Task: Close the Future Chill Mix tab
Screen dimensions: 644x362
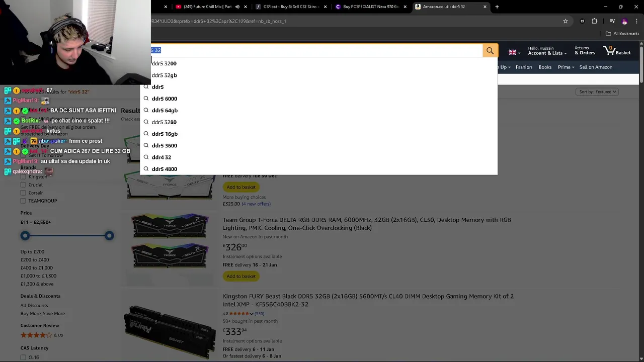Action: [246, 7]
